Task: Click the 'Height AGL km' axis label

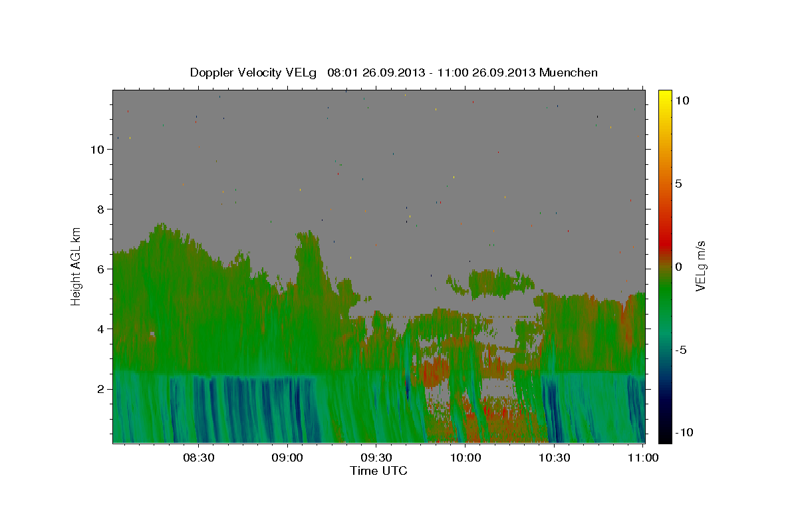Action: pyautogui.click(x=76, y=266)
